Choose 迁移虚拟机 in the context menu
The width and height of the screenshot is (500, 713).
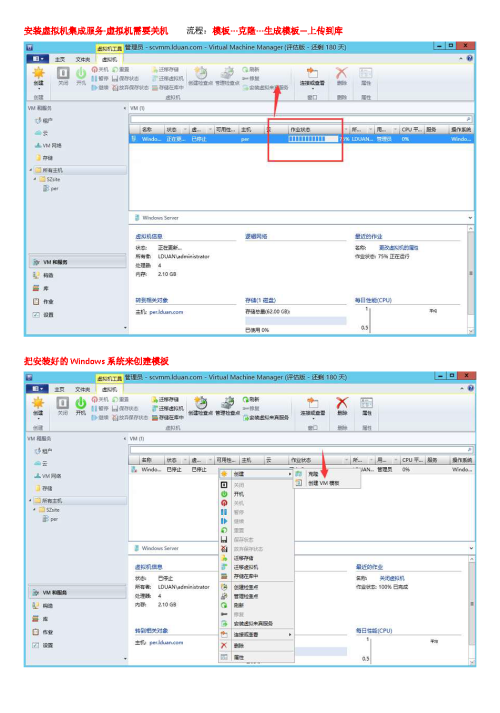(256, 567)
